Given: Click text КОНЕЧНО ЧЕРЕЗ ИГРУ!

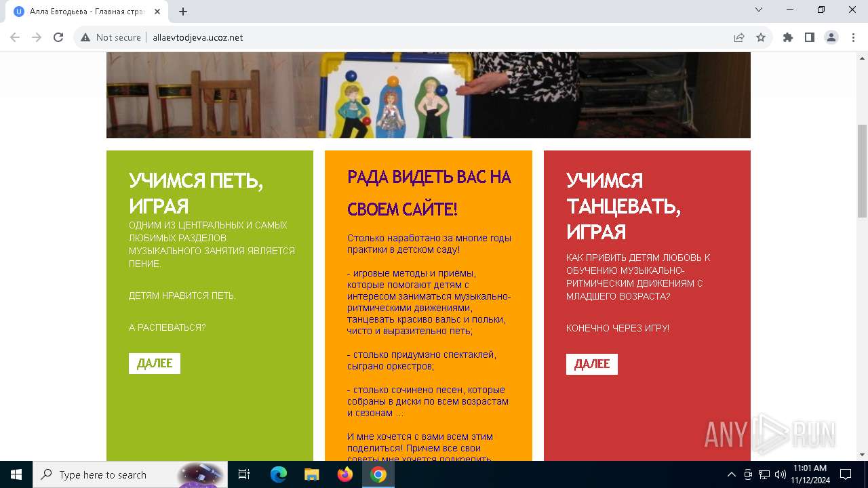Looking at the screenshot, I should point(618,328).
